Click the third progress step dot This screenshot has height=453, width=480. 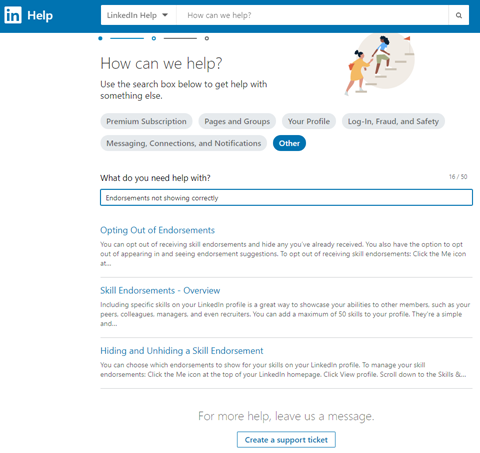207,38
